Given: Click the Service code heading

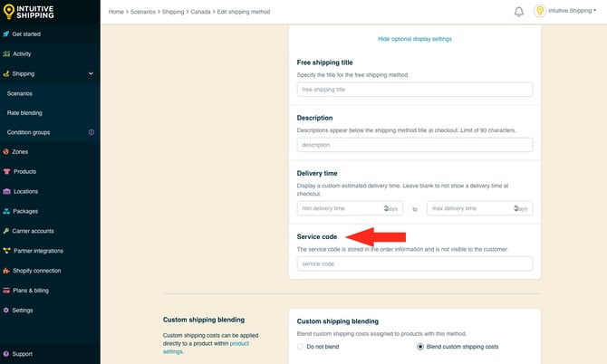Looking at the screenshot, I should point(317,236).
